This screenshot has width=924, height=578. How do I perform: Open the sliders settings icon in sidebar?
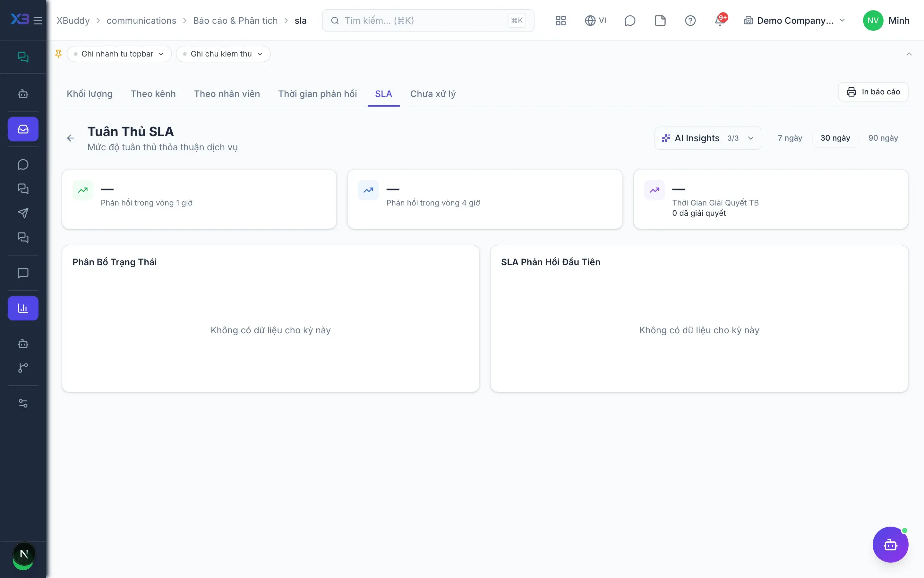[23, 403]
